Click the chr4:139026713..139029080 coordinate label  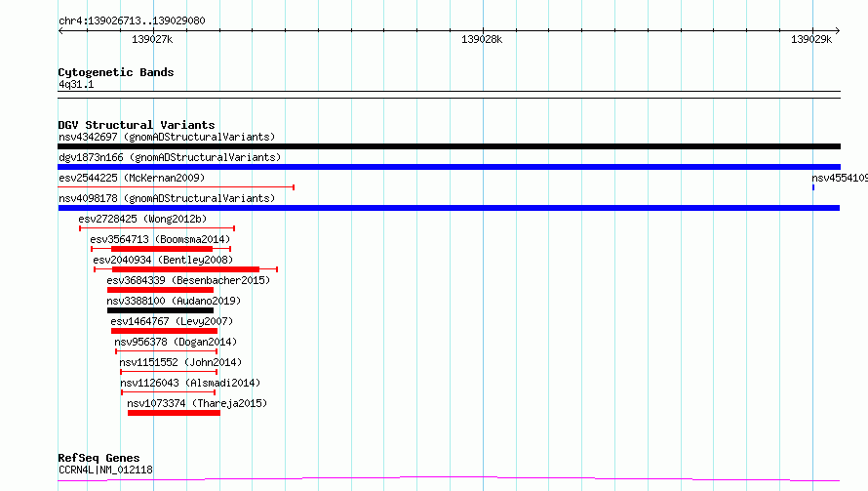point(132,20)
